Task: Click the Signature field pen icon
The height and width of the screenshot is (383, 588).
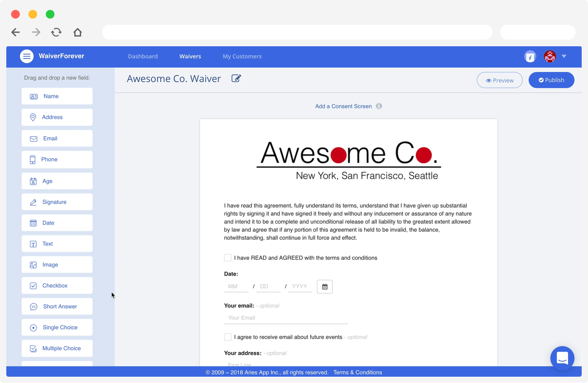Action: pos(33,202)
